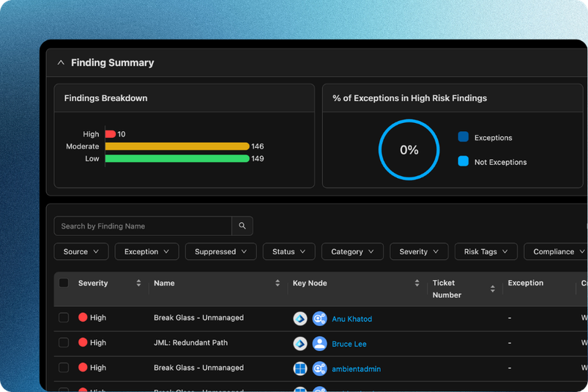Click 'Break Glass - Unmanaged' in Anu Khatod row
Viewport: 588px width, 392px height.
pos(198,318)
